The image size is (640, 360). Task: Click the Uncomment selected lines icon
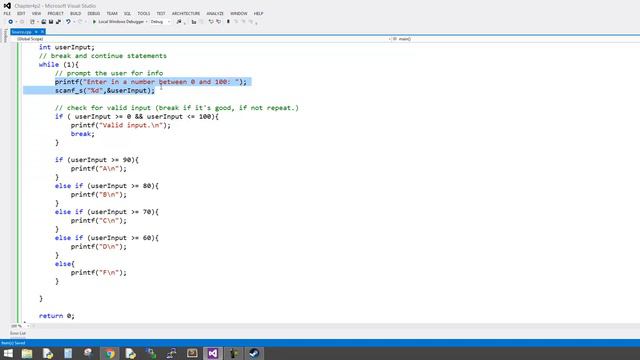pos(219,22)
